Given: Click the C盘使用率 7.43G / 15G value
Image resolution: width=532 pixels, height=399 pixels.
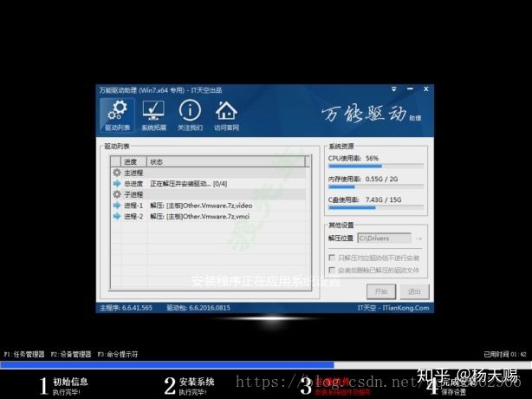Looking at the screenshot, I should [x=383, y=199].
